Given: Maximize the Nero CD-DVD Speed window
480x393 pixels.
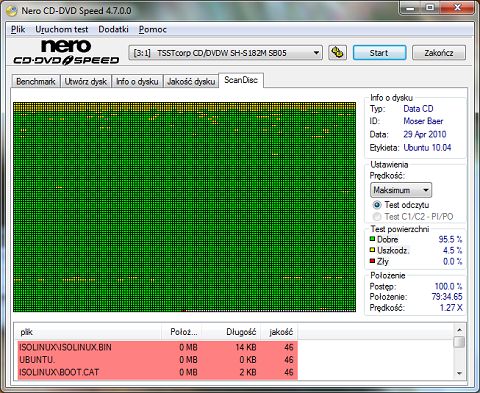Looking at the screenshot, I should click(x=430, y=8).
